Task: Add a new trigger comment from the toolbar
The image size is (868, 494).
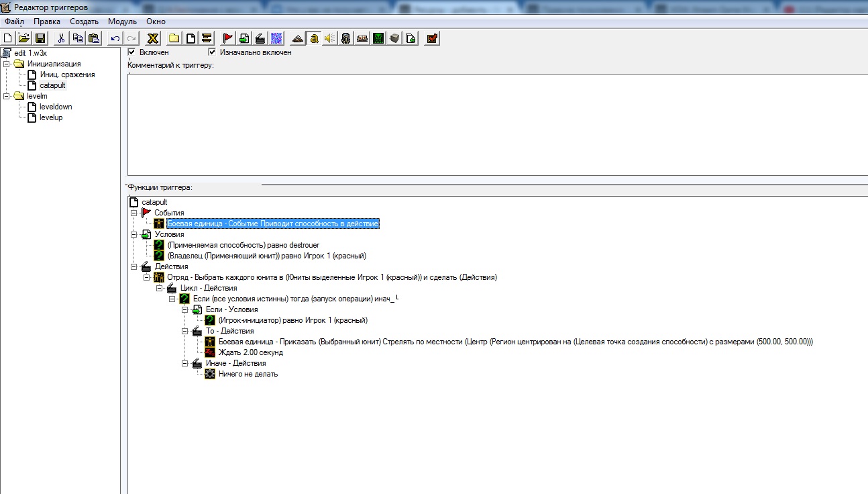Action: click(207, 38)
